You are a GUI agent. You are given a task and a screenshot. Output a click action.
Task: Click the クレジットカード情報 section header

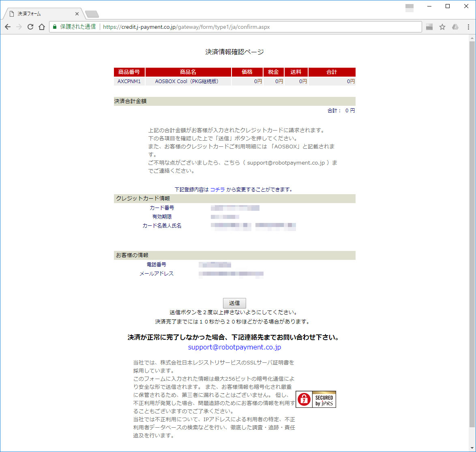(x=235, y=199)
